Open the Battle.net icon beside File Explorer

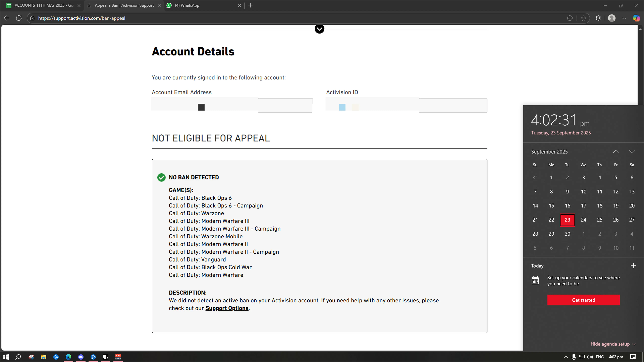56,357
